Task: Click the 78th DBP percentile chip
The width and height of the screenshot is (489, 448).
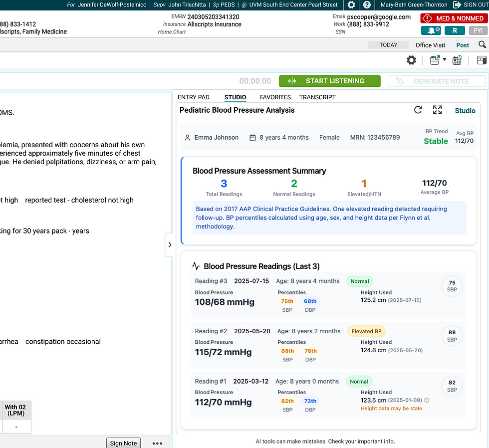Action: point(310,351)
